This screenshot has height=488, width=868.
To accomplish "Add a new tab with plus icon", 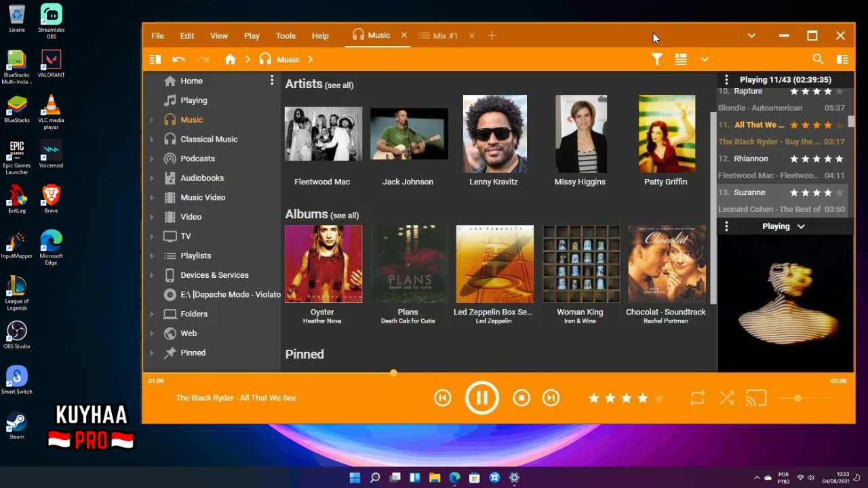I will click(x=492, y=36).
